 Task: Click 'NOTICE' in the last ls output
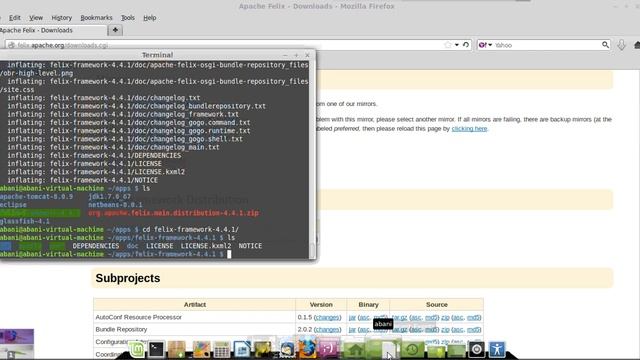(x=250, y=246)
